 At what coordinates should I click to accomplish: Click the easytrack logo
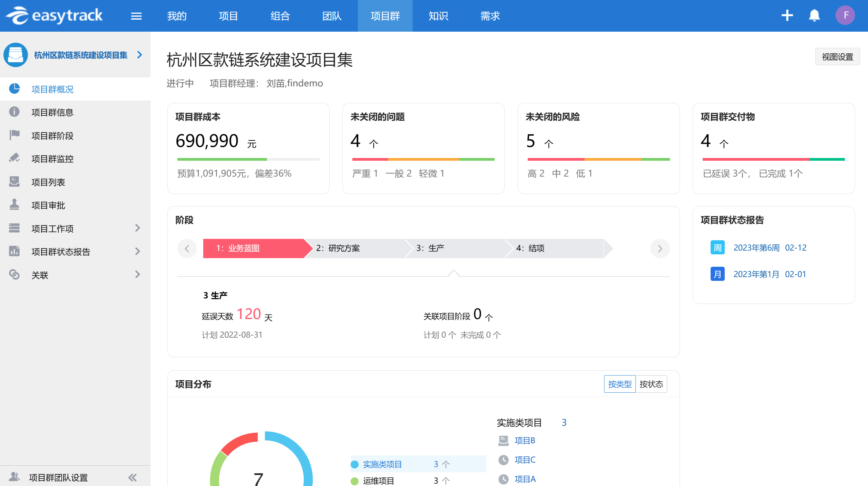(54, 15)
